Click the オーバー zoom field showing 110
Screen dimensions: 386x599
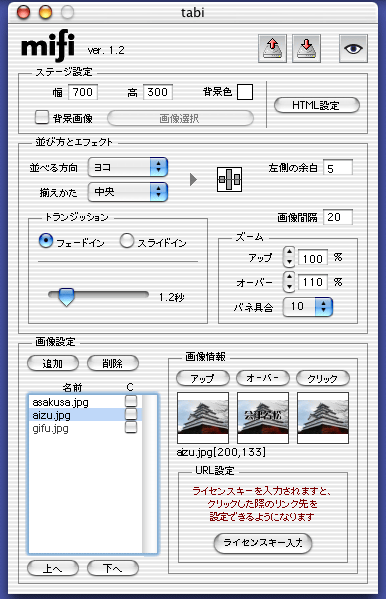313,282
